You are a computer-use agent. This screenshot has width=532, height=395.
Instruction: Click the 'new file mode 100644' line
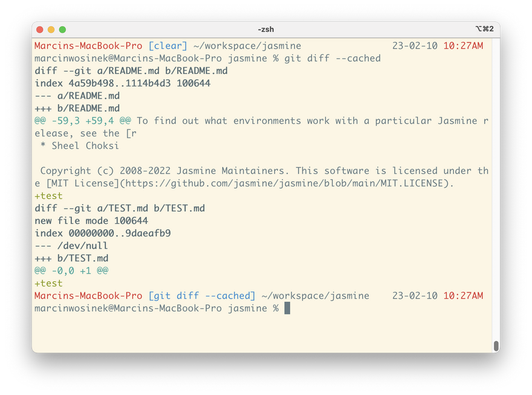coord(91,221)
